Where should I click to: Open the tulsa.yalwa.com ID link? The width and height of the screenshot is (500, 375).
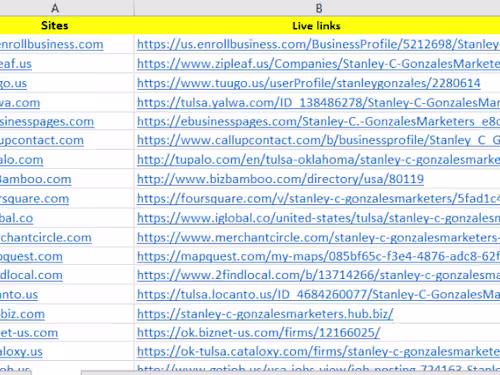pyautogui.click(x=318, y=103)
